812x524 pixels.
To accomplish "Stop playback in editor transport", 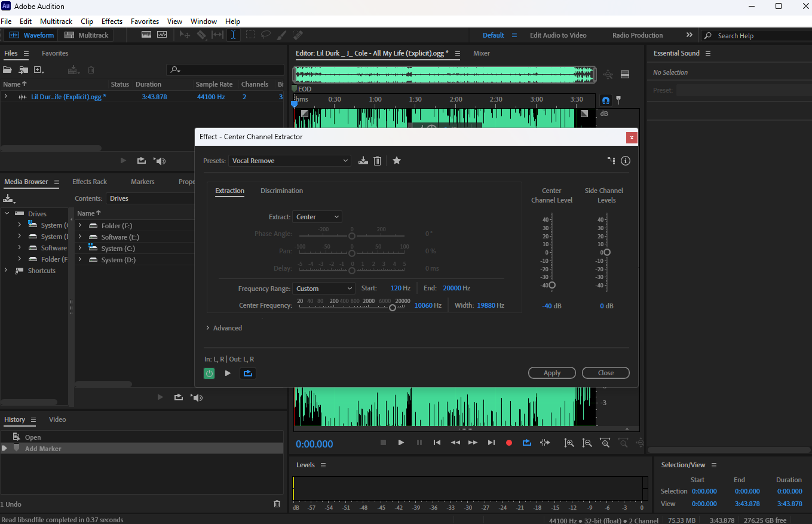I will (x=384, y=443).
